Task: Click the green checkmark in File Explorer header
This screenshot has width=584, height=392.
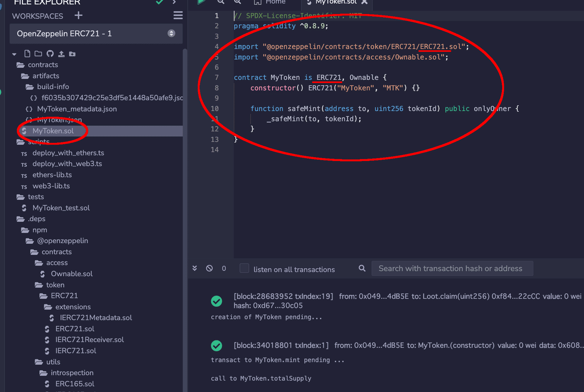Action: (160, 2)
